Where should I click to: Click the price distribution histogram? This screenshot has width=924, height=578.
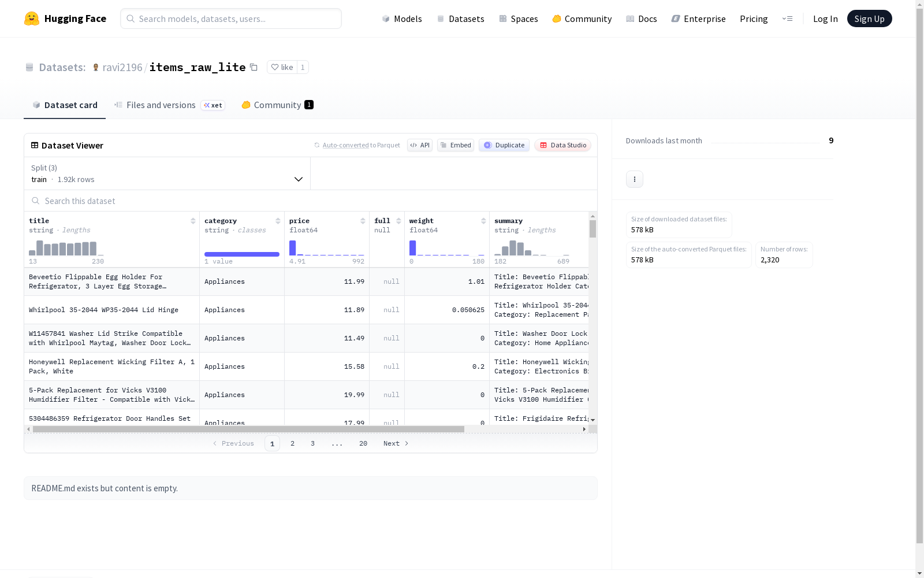(x=327, y=248)
